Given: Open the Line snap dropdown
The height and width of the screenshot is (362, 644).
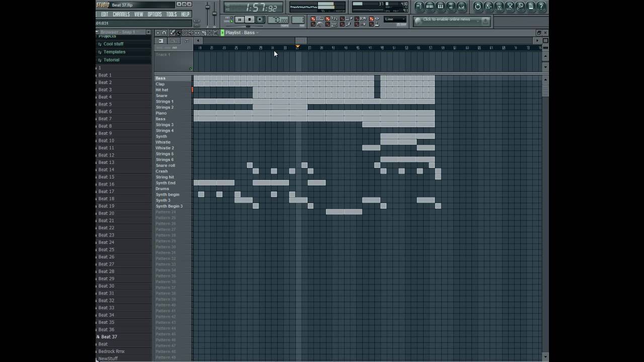Looking at the screenshot, I should click(395, 19).
